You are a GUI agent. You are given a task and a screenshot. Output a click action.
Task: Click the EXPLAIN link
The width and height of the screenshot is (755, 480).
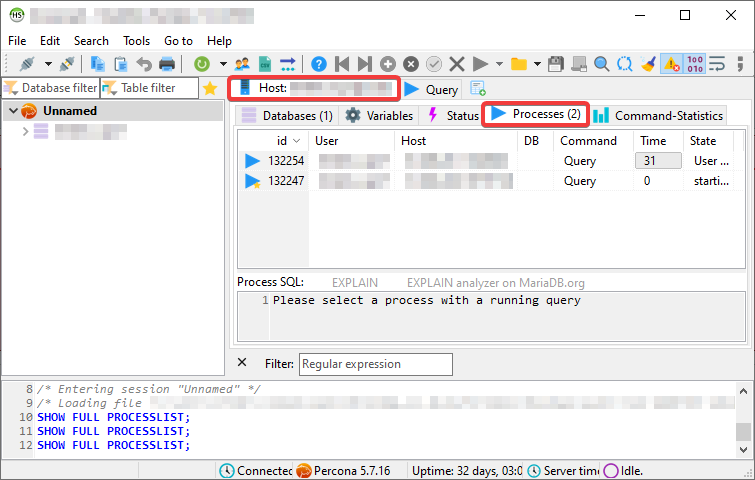(x=355, y=283)
